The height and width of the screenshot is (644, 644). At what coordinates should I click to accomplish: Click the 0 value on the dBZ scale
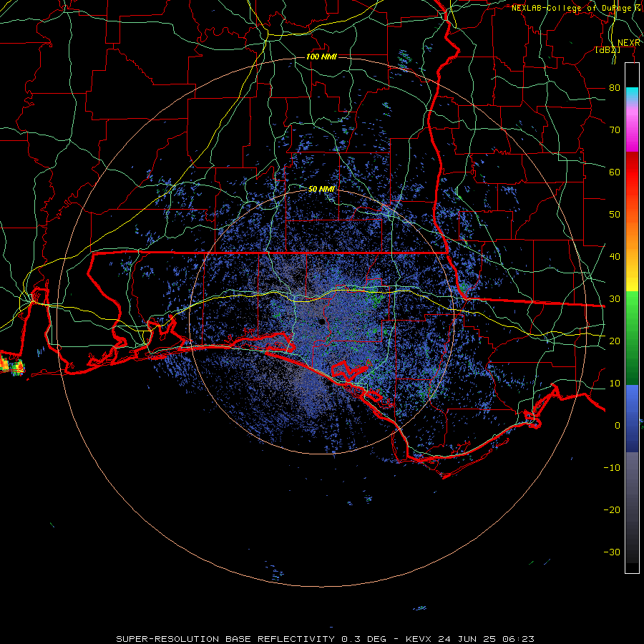pyautogui.click(x=618, y=426)
